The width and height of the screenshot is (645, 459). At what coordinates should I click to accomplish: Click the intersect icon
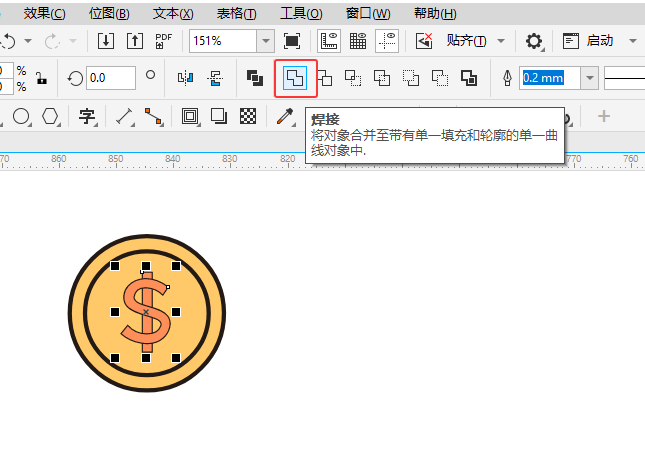pos(353,78)
